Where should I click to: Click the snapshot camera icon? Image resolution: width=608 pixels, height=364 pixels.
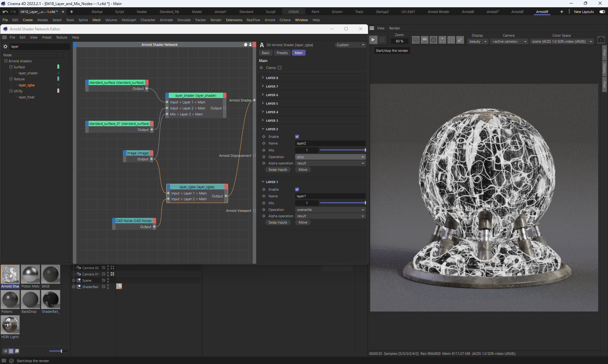601,40
